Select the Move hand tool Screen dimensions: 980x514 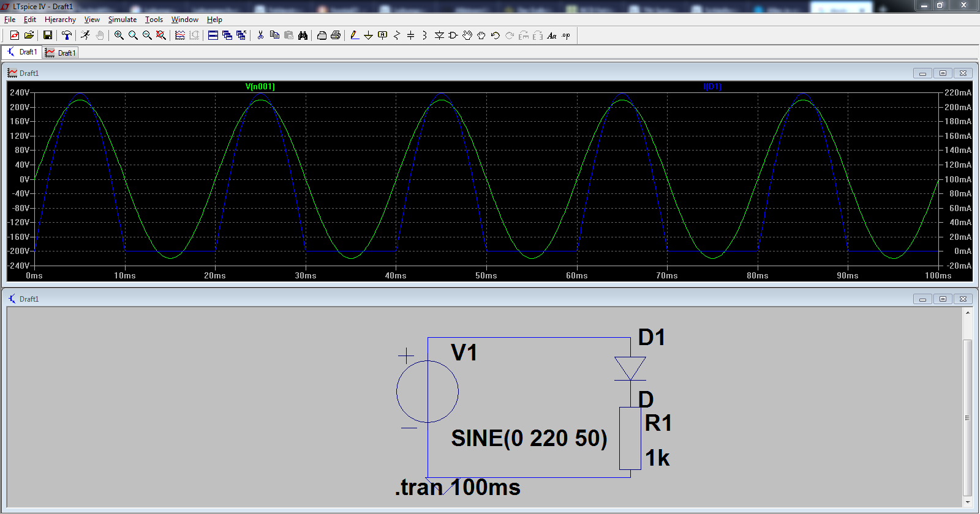point(467,35)
